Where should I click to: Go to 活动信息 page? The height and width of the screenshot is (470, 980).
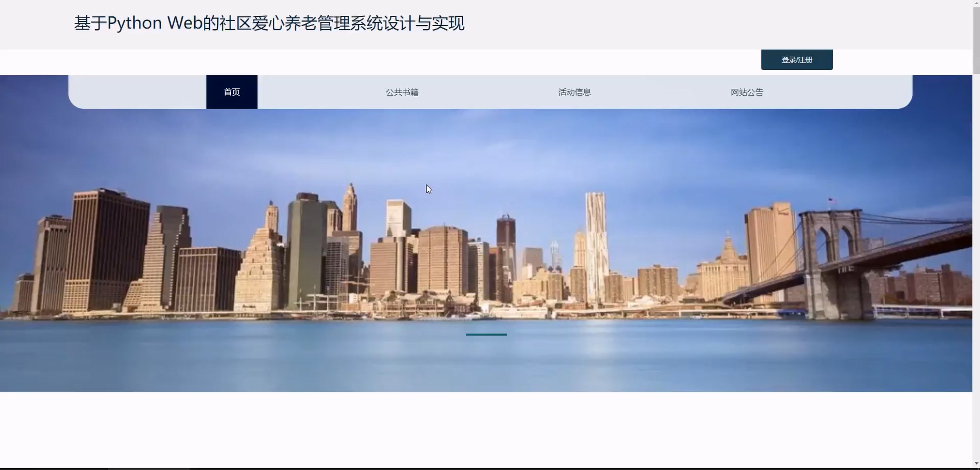click(574, 92)
